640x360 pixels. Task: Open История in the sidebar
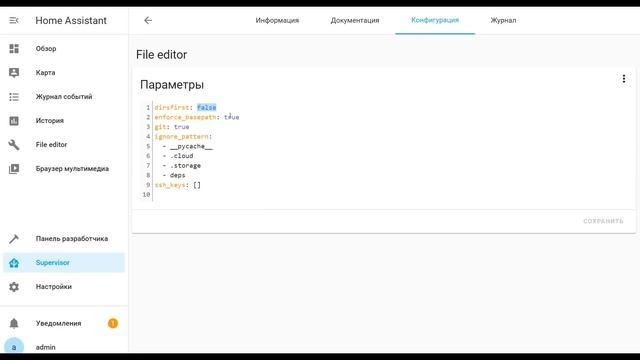[x=64, y=121]
